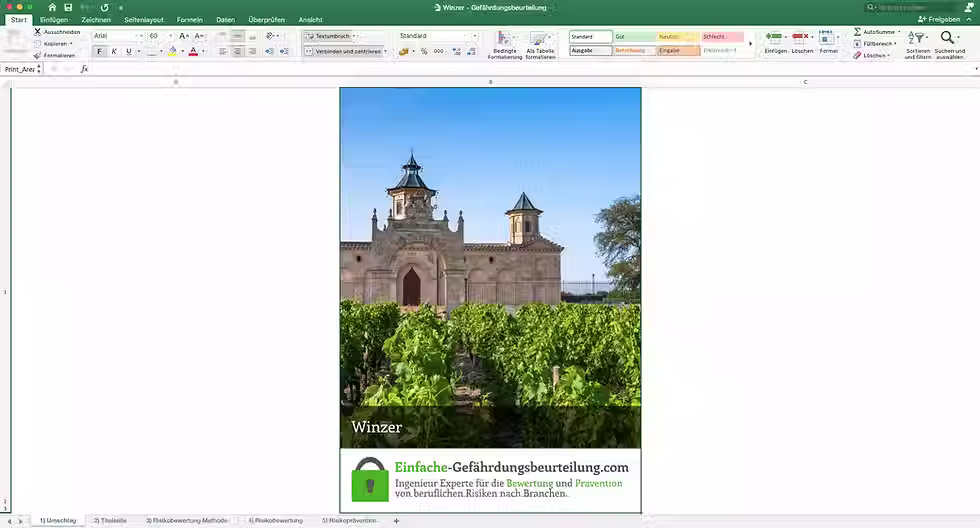Image resolution: width=980 pixels, height=528 pixels.
Task: Delete cells with the Löschen icon
Action: click(x=802, y=43)
